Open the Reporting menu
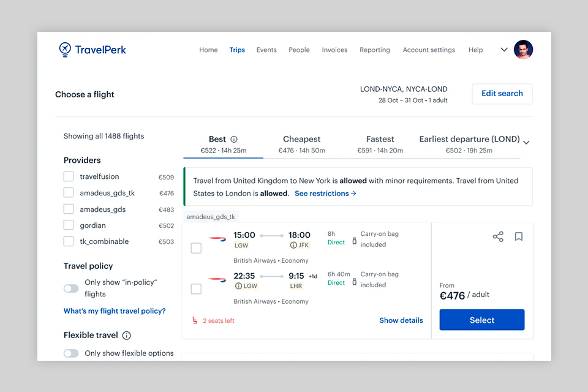This screenshot has width=588, height=392. tap(375, 50)
